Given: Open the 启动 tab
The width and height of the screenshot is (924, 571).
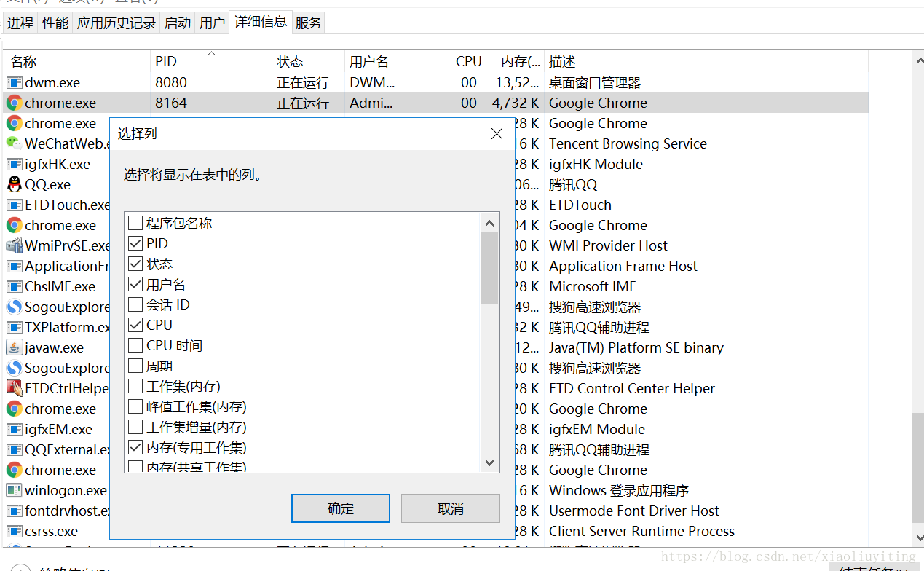Looking at the screenshot, I should click(178, 23).
